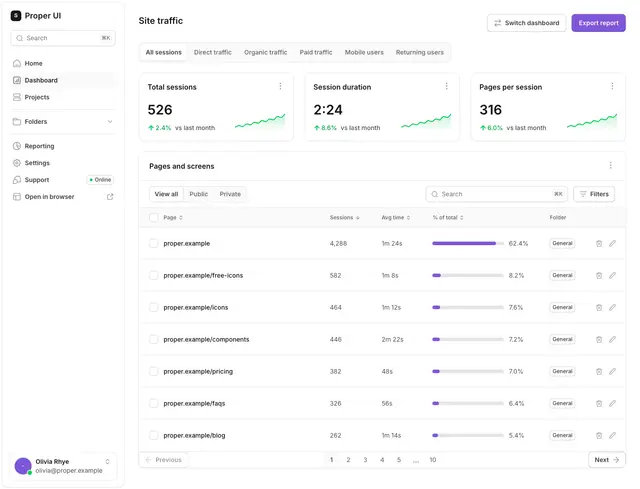Click the 62.4% progress bar for proper.example
The image size is (640, 489).
[x=468, y=244]
